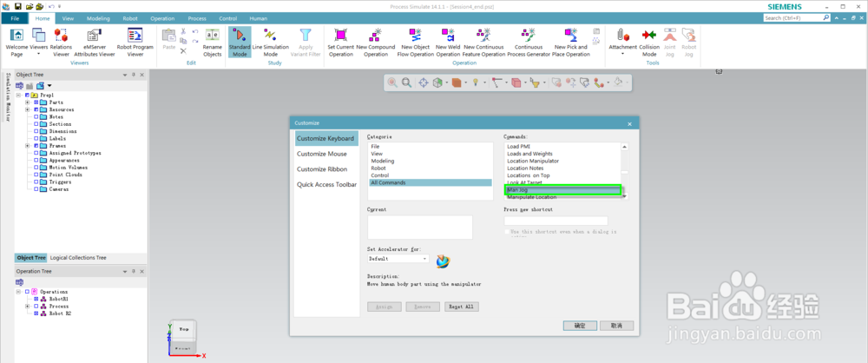
Task: Click the Operation Tree toolbar icon
Action: tap(19, 282)
